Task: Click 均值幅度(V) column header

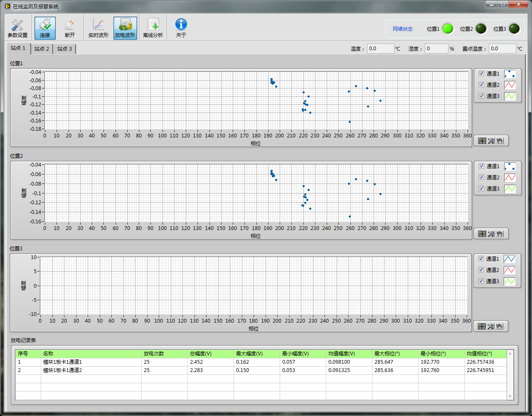Action: point(349,354)
